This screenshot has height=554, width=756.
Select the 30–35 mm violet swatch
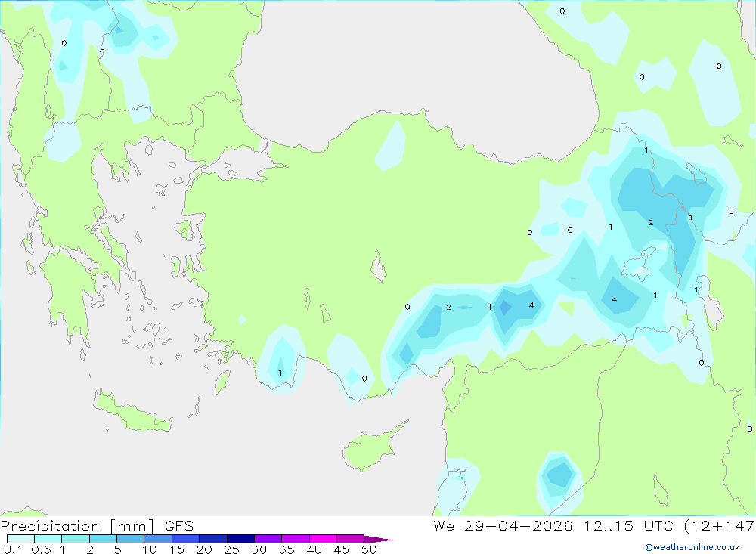[268, 539]
